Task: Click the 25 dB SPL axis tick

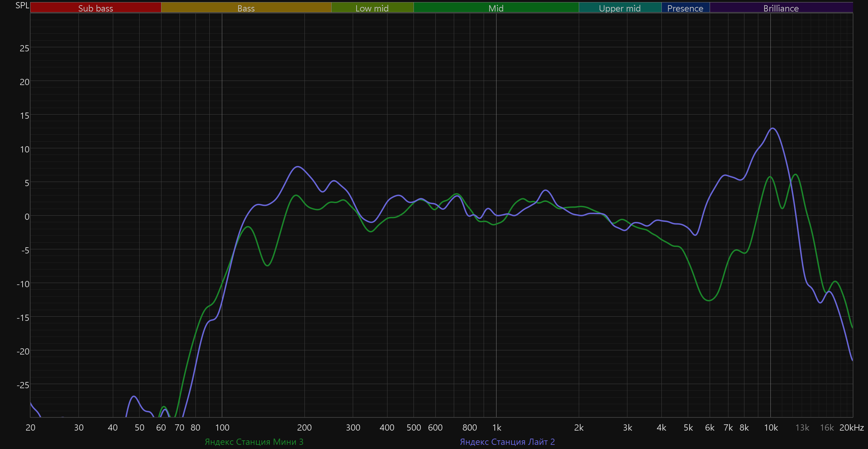Action: [x=24, y=48]
